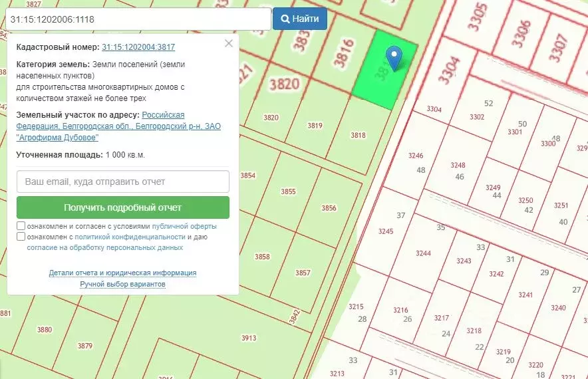The height and width of the screenshot is (379, 588).
Task: Check the privacy policy consent checkbox
Action: (21, 237)
